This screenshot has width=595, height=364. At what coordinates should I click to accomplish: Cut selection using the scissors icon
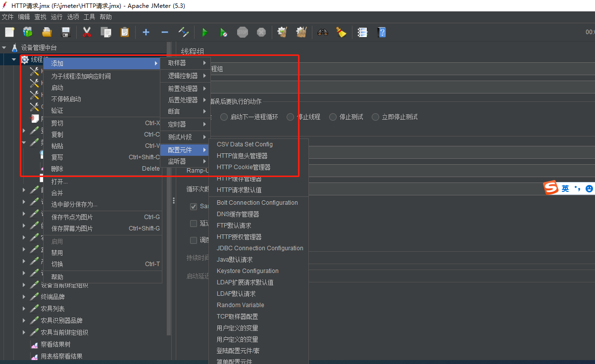pyautogui.click(x=87, y=32)
